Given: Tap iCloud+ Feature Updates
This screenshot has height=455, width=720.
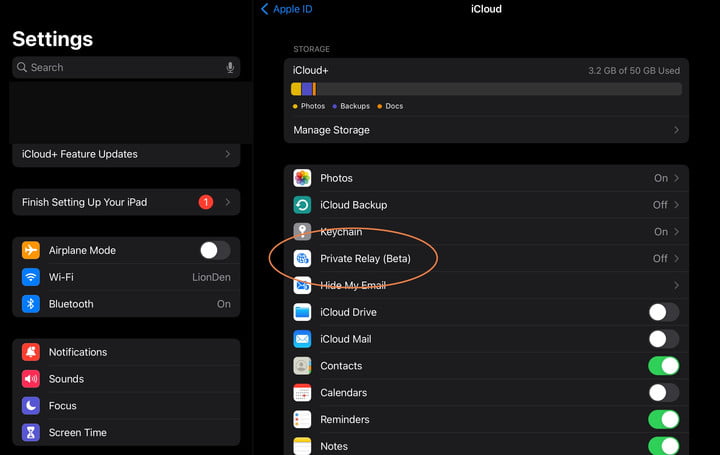Looking at the screenshot, I should 126,154.
